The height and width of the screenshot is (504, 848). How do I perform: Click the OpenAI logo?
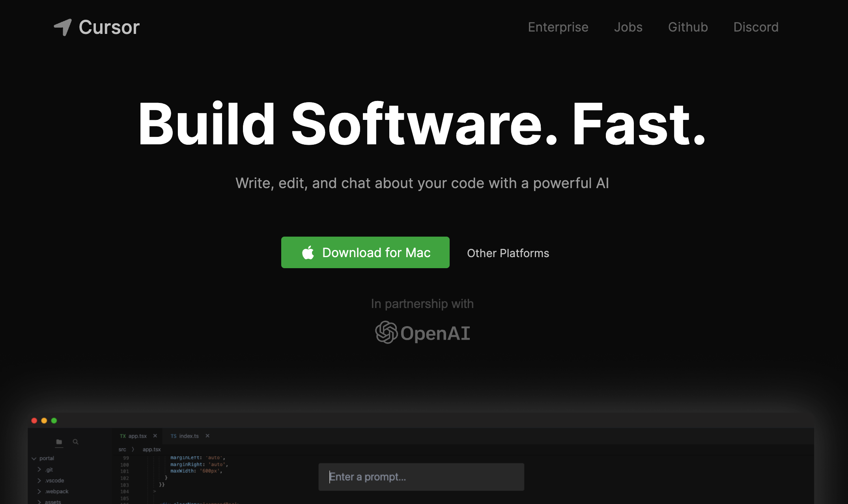[422, 333]
